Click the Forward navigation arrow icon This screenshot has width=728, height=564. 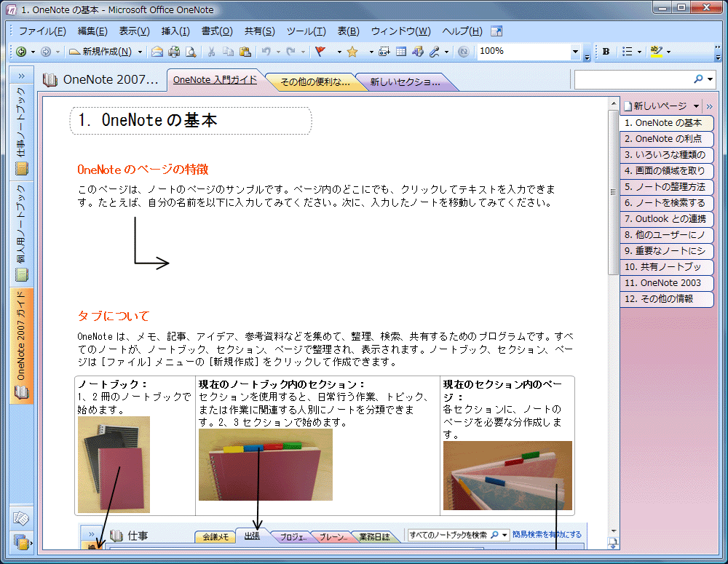[x=45, y=52]
